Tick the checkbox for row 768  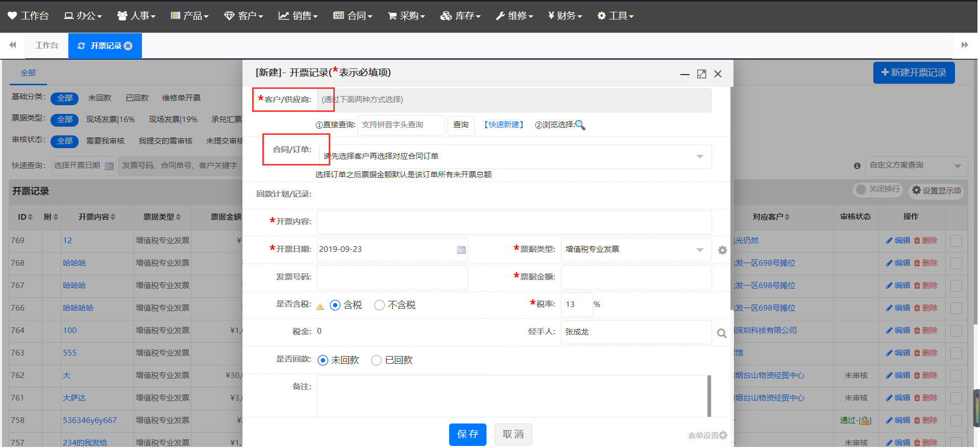pyautogui.click(x=956, y=264)
